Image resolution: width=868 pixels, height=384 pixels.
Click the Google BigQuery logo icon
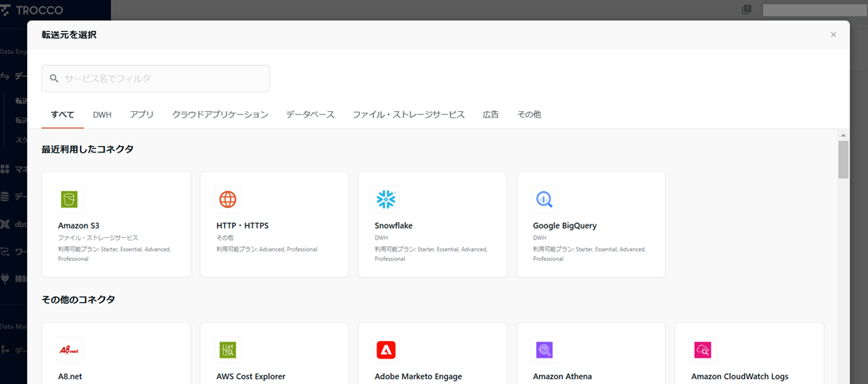(x=544, y=199)
